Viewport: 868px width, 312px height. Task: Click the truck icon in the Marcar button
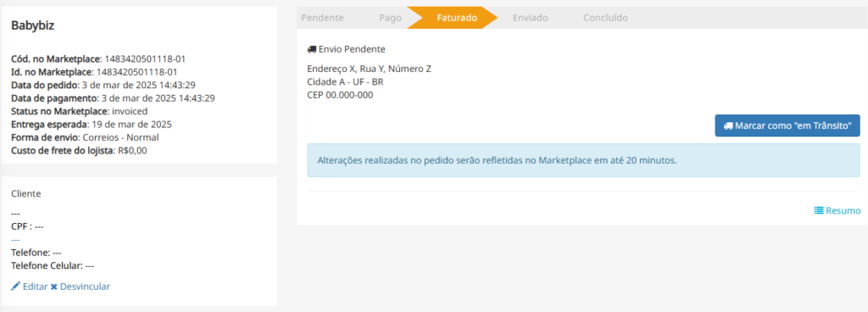(728, 125)
